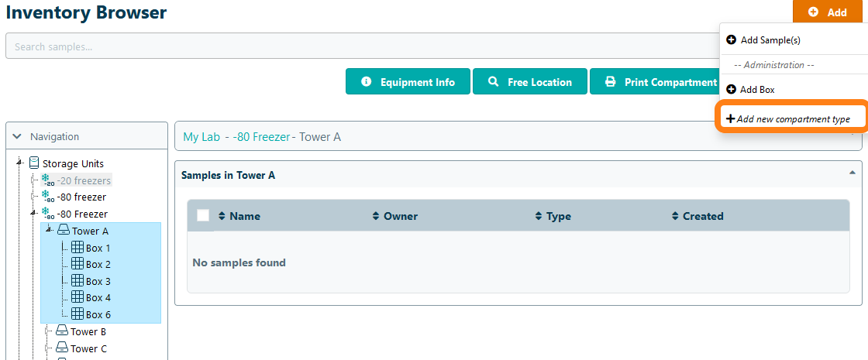Select all samples checkbox in table header

[203, 216]
